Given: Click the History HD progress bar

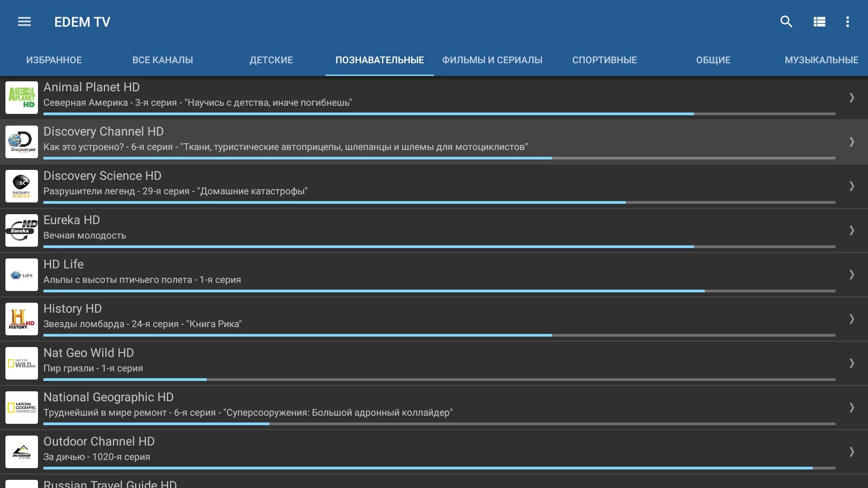Looking at the screenshot, I should [x=439, y=335].
